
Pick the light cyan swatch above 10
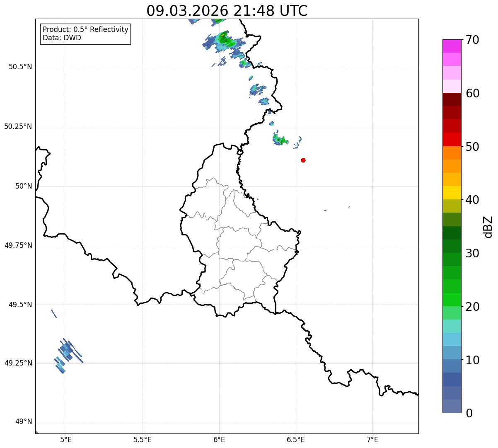click(x=452, y=340)
